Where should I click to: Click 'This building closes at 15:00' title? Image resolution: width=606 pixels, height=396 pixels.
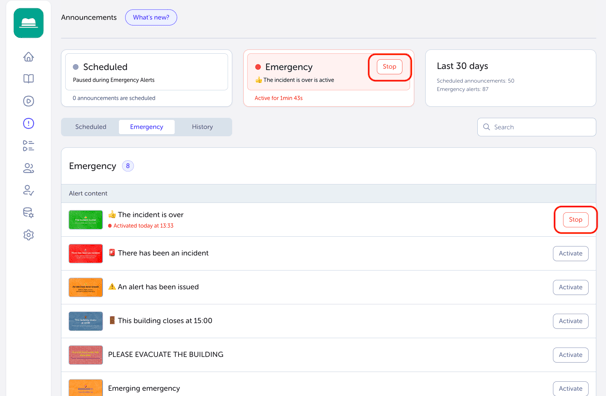165,321
